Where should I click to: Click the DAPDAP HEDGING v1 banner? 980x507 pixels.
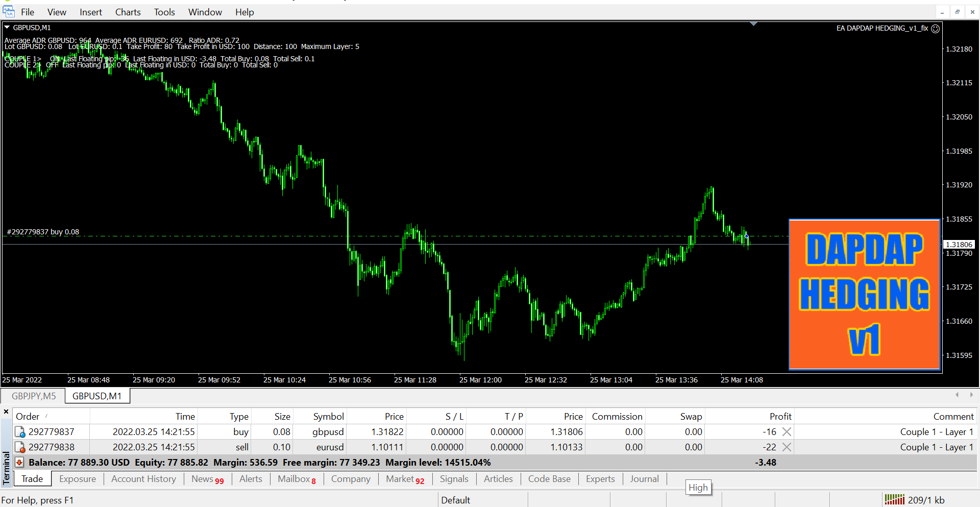864,294
